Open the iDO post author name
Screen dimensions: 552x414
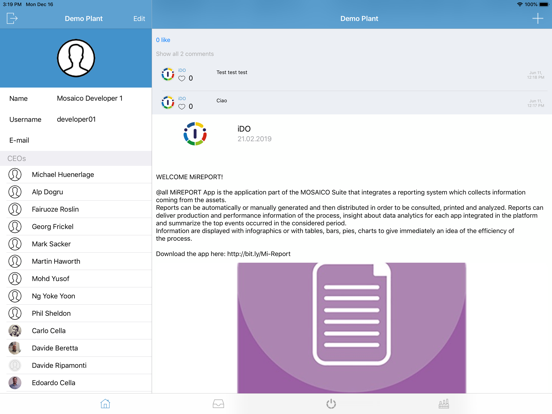click(244, 129)
